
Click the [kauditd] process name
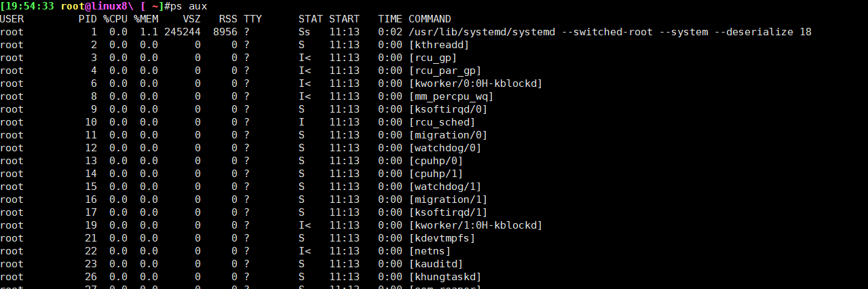pos(436,264)
